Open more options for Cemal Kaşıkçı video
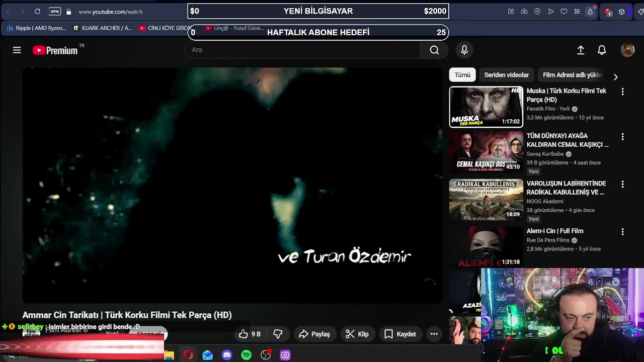Viewport: 644px width, 362px height. (622, 137)
